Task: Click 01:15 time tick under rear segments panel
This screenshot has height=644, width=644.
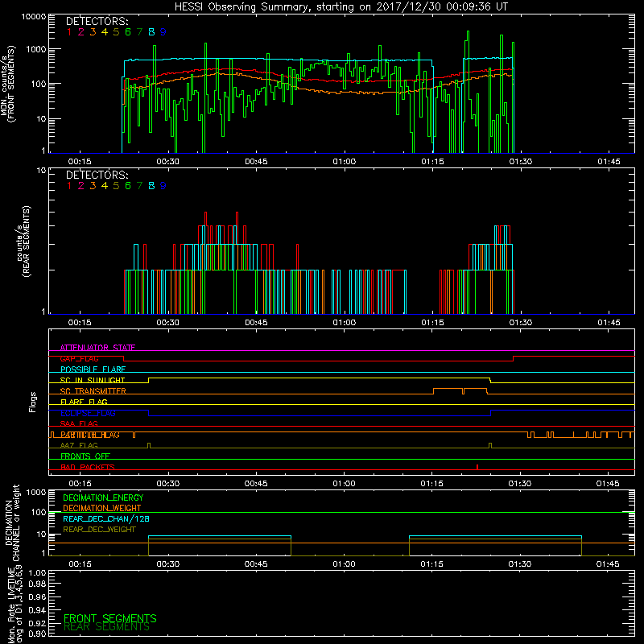Action: click(x=432, y=323)
